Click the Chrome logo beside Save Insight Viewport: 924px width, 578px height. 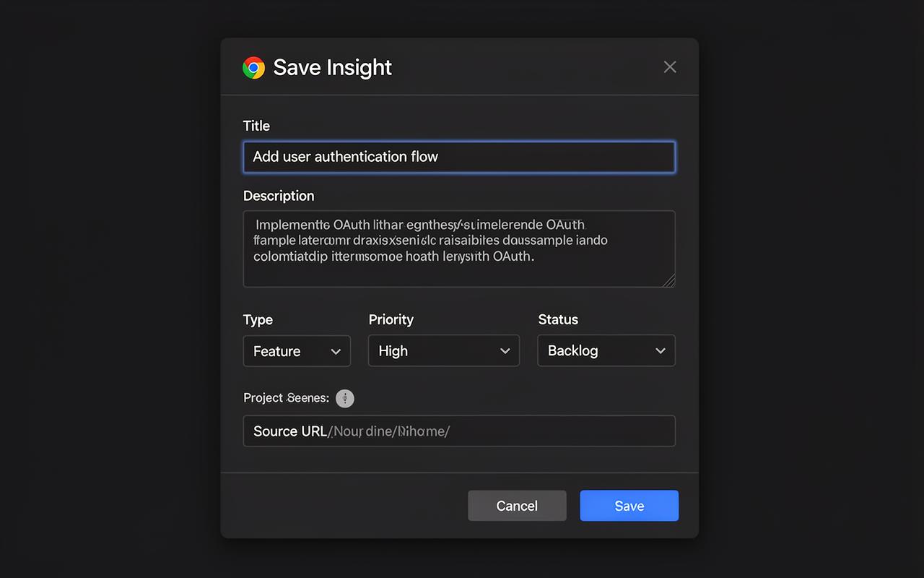coord(253,68)
